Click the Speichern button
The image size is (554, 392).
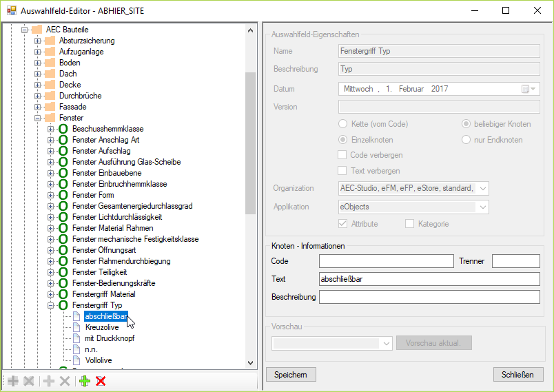291,375
